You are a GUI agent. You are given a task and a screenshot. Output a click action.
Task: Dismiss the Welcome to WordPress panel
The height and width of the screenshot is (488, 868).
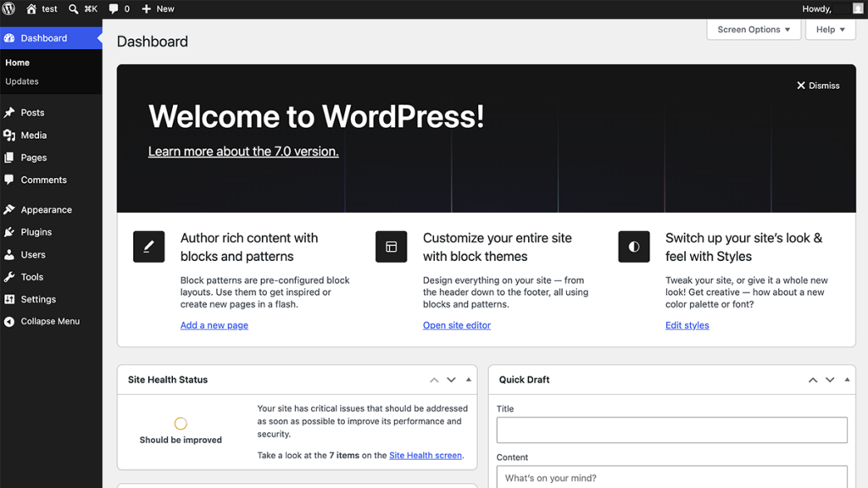coord(816,85)
